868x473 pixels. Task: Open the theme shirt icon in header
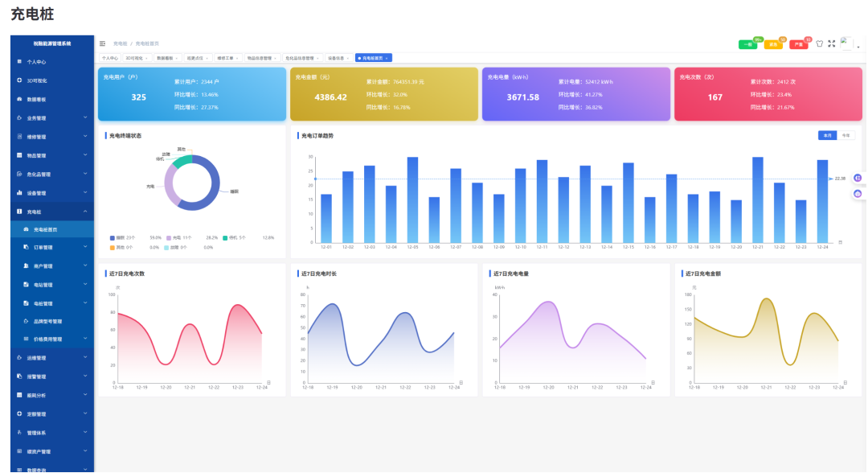(x=820, y=43)
